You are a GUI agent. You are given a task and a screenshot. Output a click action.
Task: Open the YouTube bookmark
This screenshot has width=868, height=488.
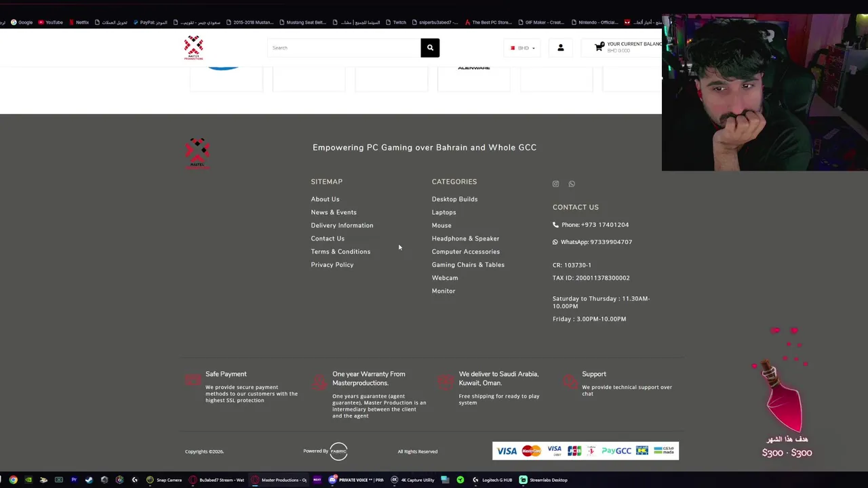tap(51, 22)
